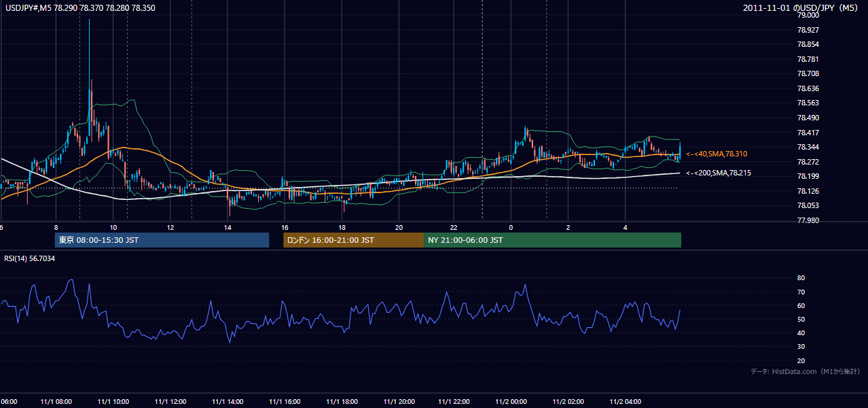Click hour 16 tick under price chart
Image resolution: width=868 pixels, height=408 pixels.
285,227
